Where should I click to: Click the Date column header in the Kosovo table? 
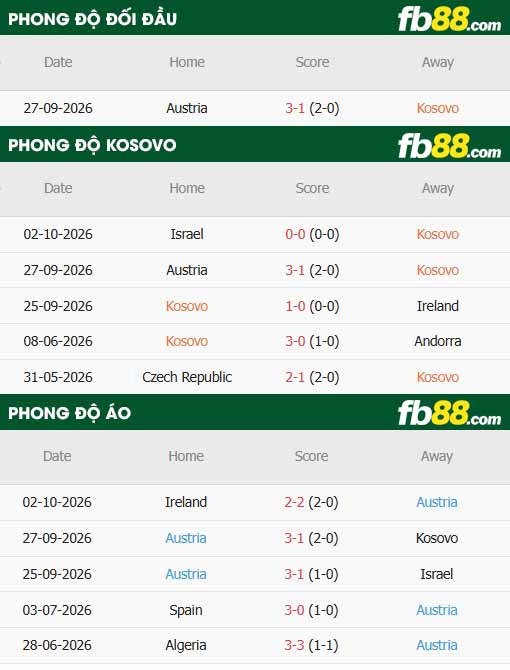[x=58, y=188]
